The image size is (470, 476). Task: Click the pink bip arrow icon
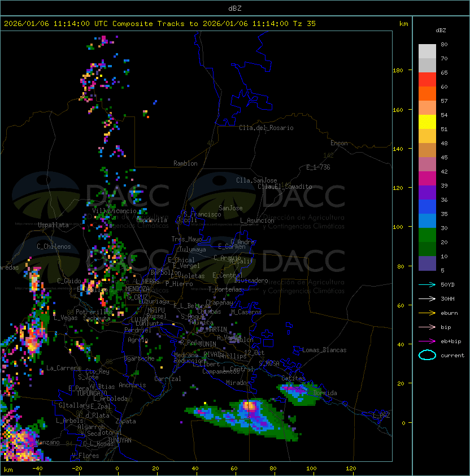click(x=427, y=327)
